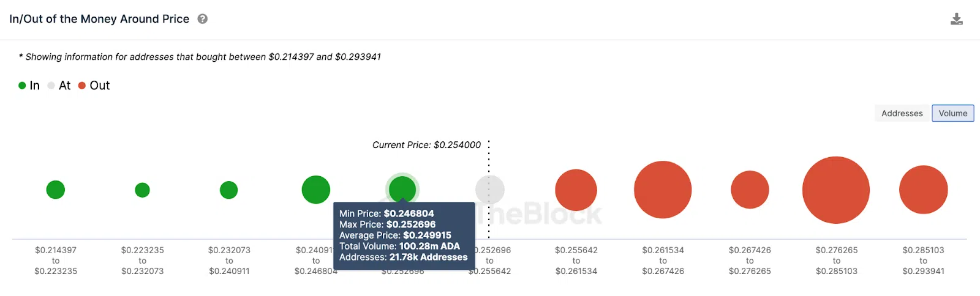Switch to the Volume view

coord(953,113)
